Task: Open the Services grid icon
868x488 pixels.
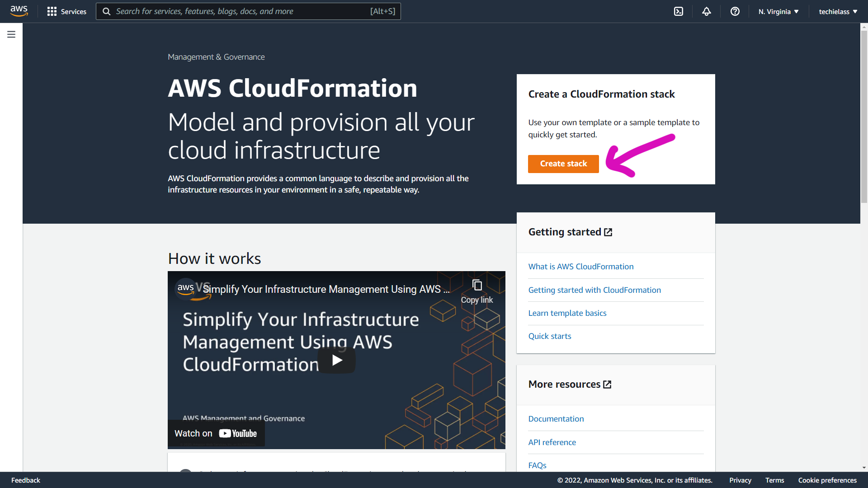Action: click(x=52, y=11)
